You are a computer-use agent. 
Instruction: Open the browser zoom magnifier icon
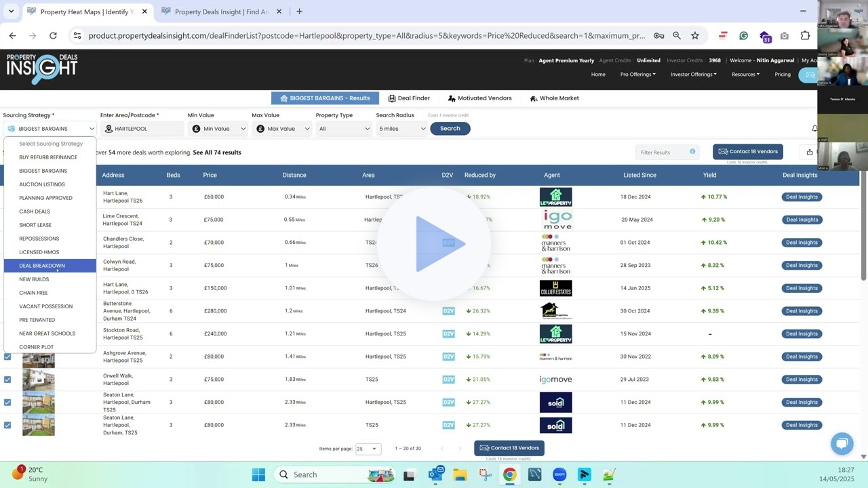coord(677,35)
